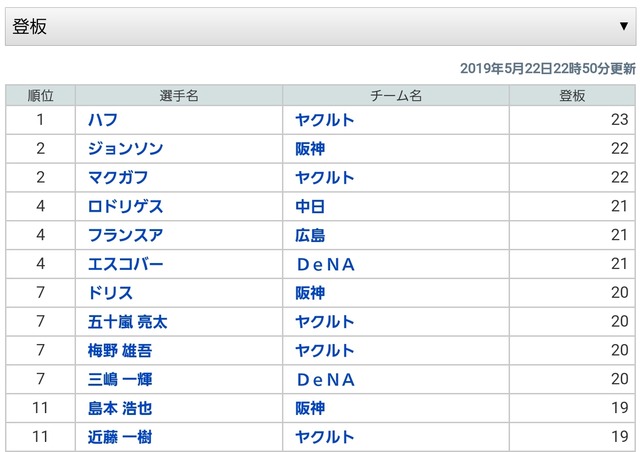The height and width of the screenshot is (452, 640).
Task: Open 島本 浩也 player link
Action: (120, 408)
